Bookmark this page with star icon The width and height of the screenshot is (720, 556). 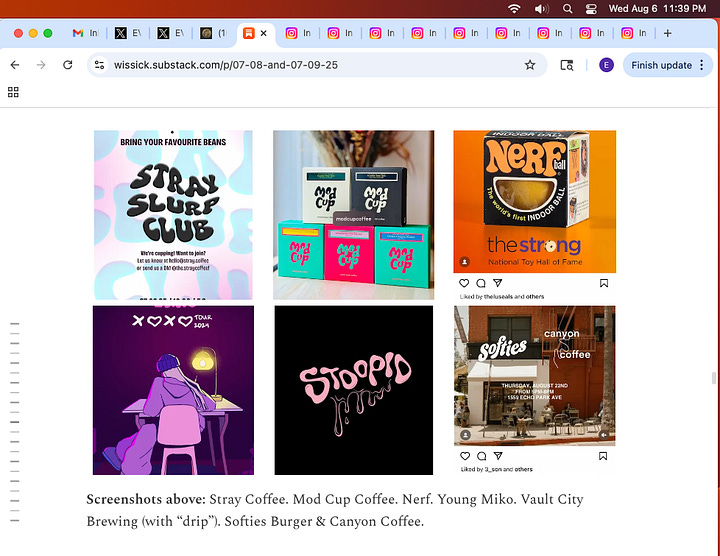(x=530, y=65)
